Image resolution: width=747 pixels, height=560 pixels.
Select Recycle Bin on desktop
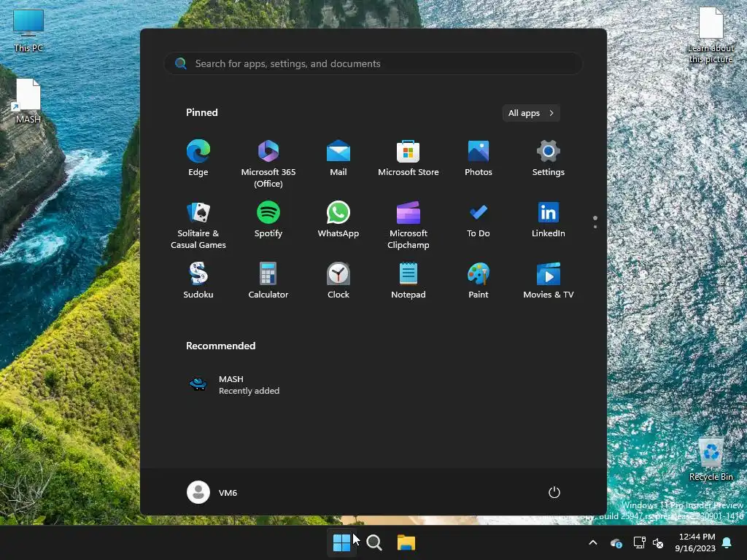(x=711, y=459)
